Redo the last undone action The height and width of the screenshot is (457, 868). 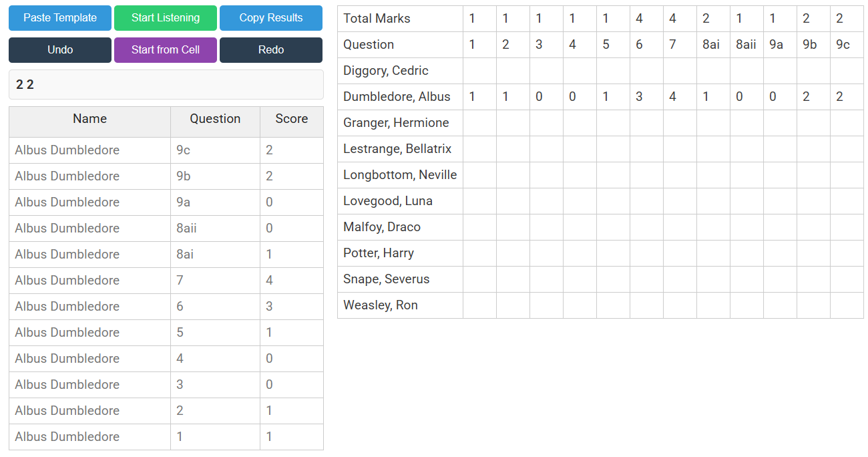coord(271,49)
